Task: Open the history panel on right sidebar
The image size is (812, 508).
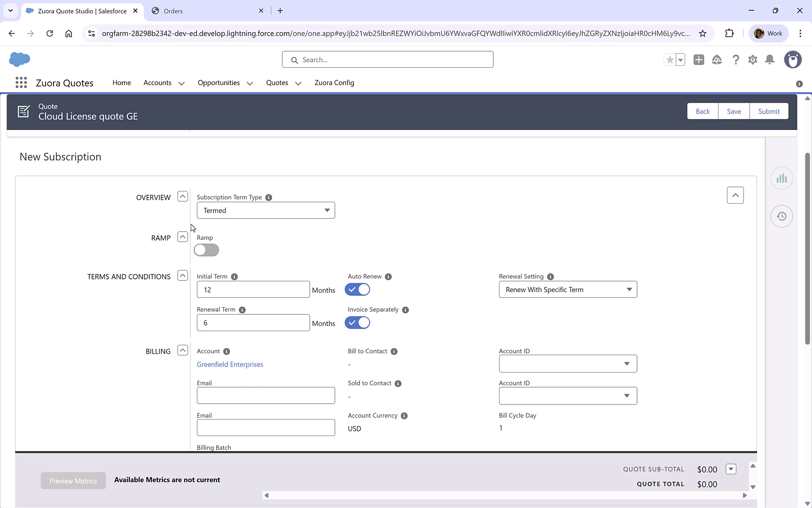Action: coord(781,216)
